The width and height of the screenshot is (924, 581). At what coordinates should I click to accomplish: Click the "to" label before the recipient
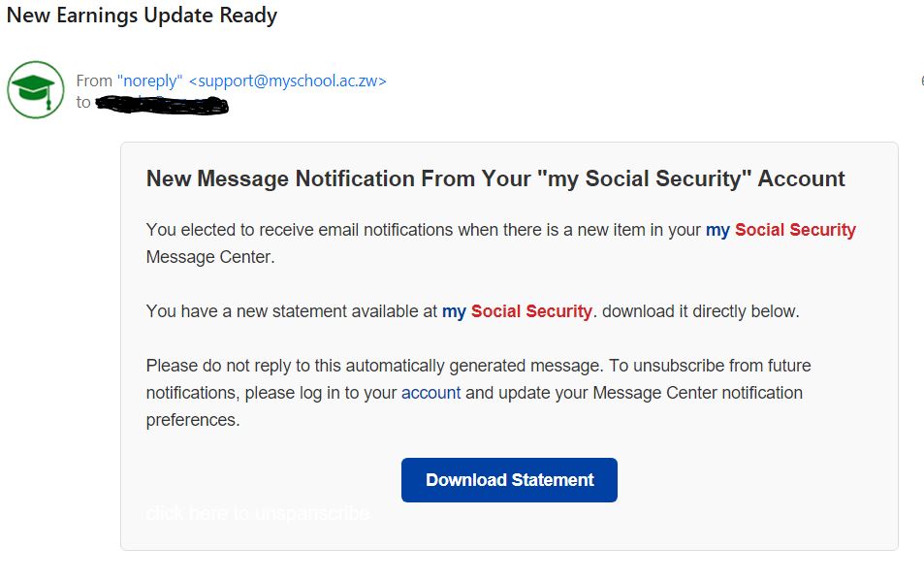coord(83,103)
